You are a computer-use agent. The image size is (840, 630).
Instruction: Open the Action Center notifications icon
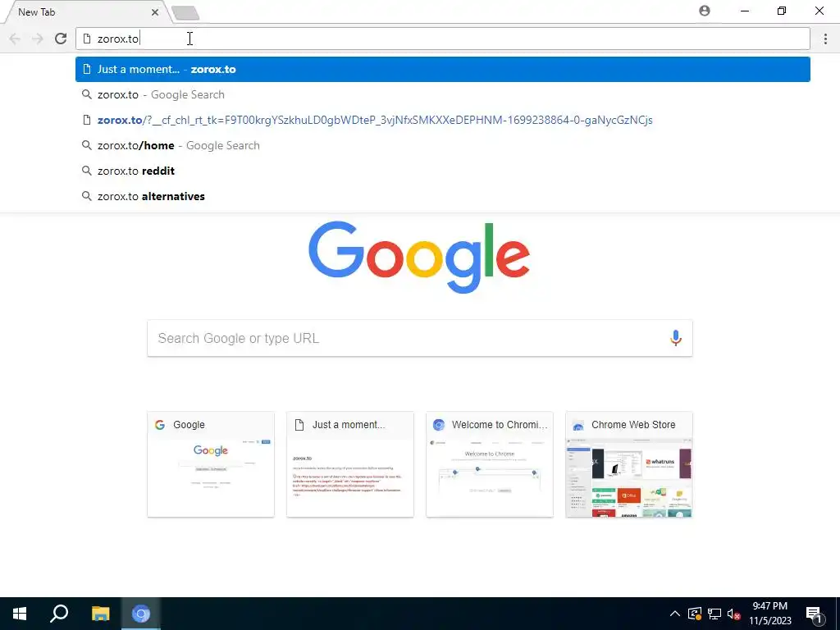[814, 614]
